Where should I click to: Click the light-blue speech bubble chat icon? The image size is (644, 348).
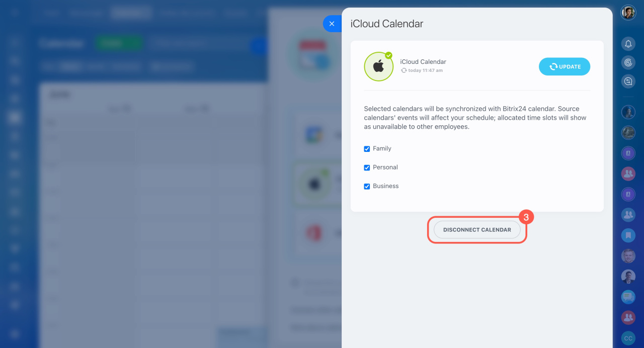[x=628, y=297]
